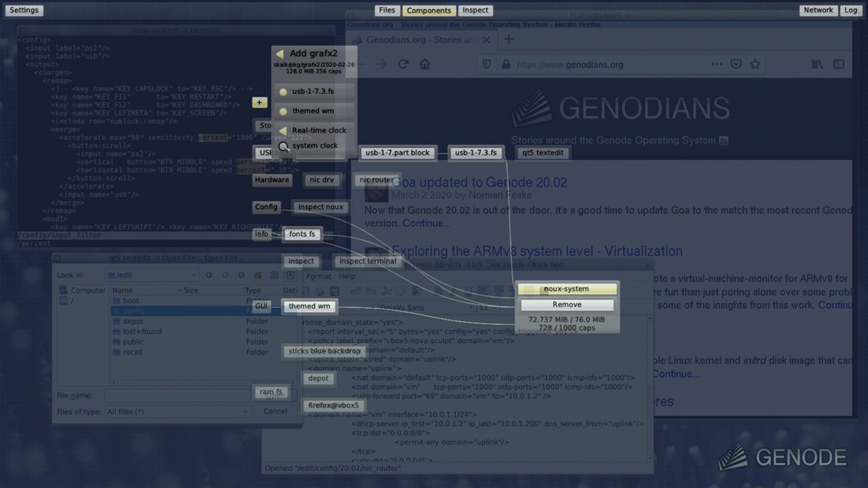The height and width of the screenshot is (488, 868).
Task: Save the page to Pocket
Action: click(736, 64)
